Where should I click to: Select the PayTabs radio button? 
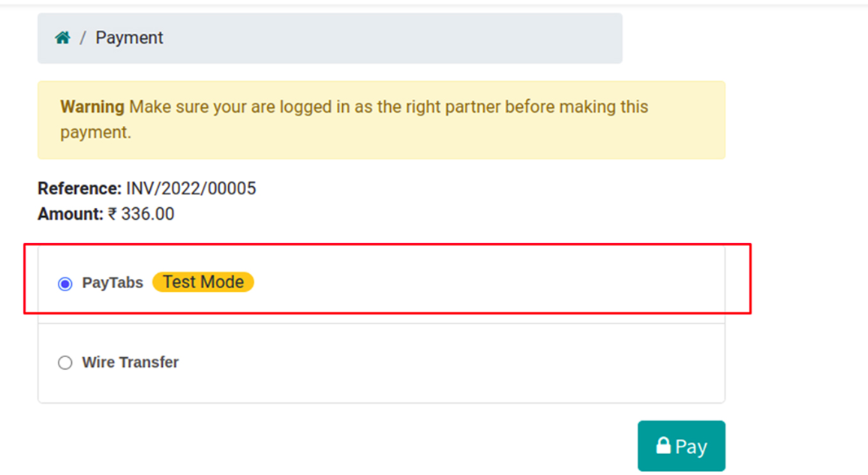point(65,284)
